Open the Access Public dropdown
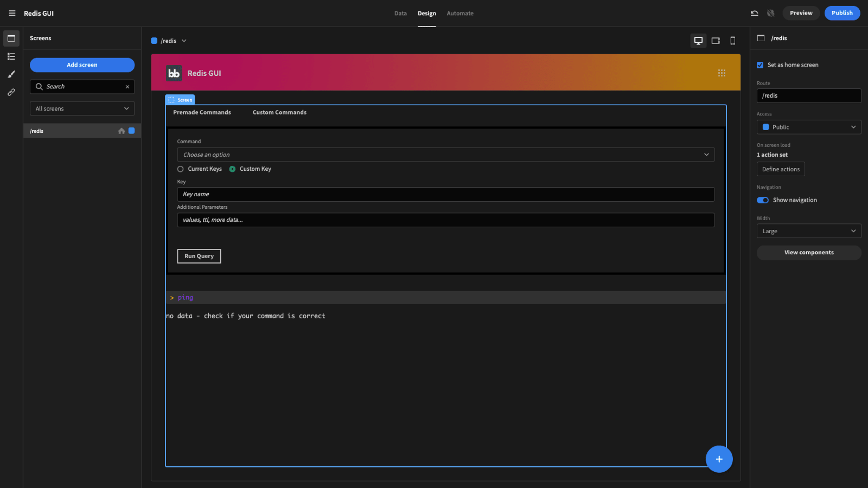The image size is (868, 488). tap(809, 127)
